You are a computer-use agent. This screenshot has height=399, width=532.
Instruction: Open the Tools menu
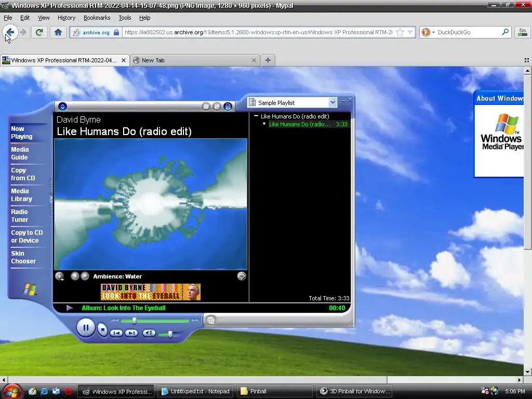[125, 18]
